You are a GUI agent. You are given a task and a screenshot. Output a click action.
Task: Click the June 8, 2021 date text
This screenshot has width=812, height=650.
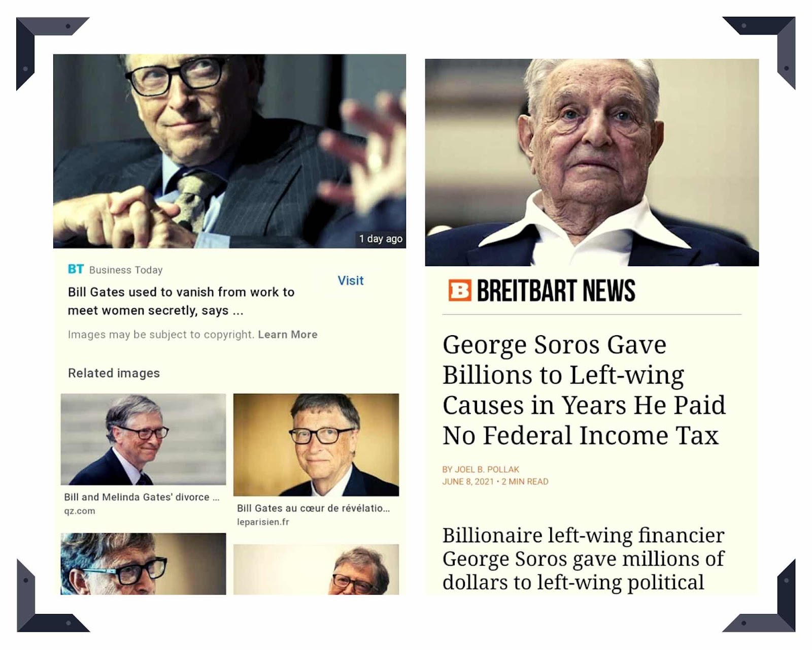point(468,481)
